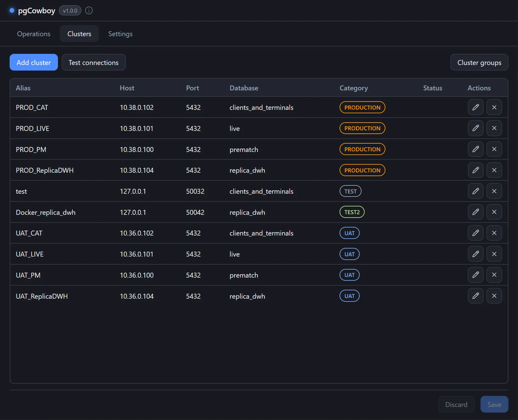Delete the UAT_LIVE cluster
518x420 pixels.
(494, 254)
